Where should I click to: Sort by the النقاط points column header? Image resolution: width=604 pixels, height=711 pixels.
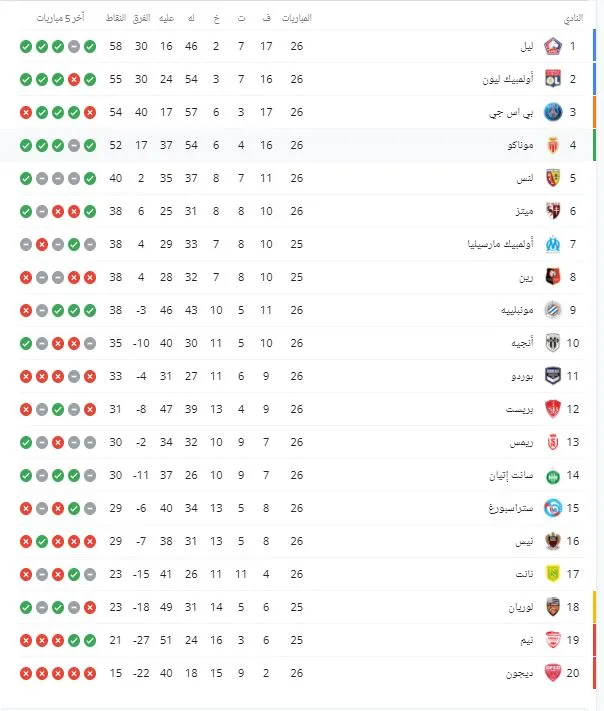pyautogui.click(x=116, y=19)
